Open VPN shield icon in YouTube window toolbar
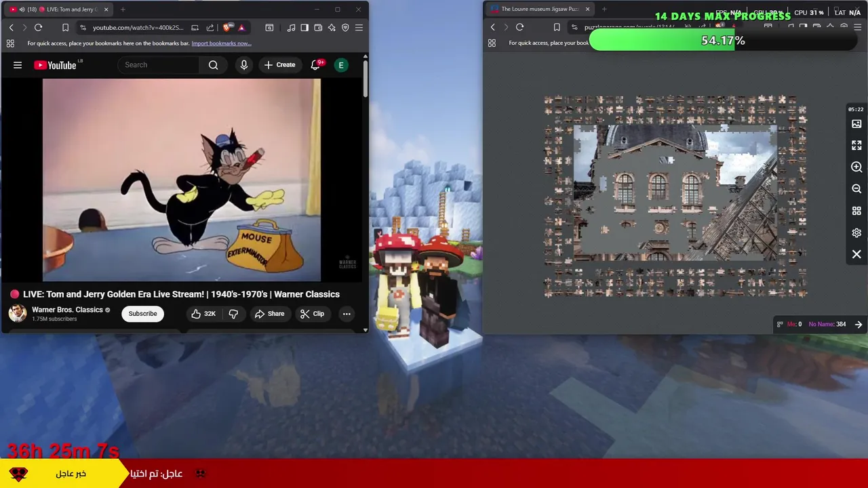The height and width of the screenshot is (488, 868). tap(345, 27)
